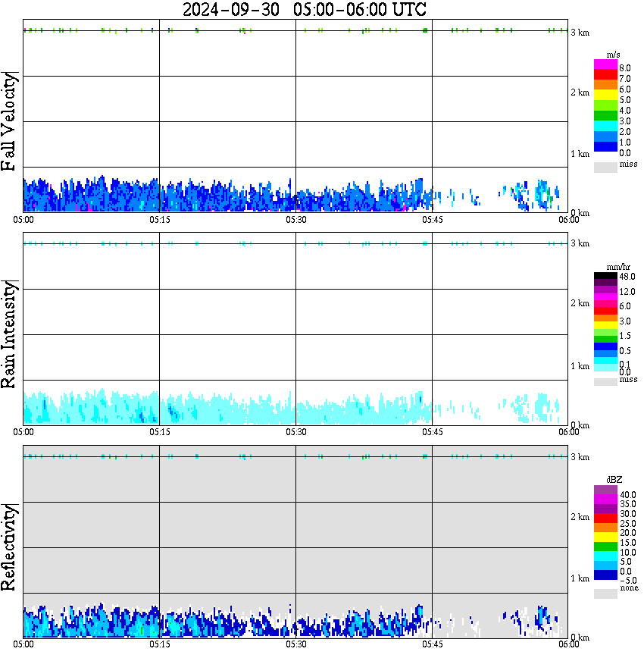This screenshot has height=658, width=644.
Task: Click the 1 km label beside Reflectivity plot
Action: click(580, 578)
